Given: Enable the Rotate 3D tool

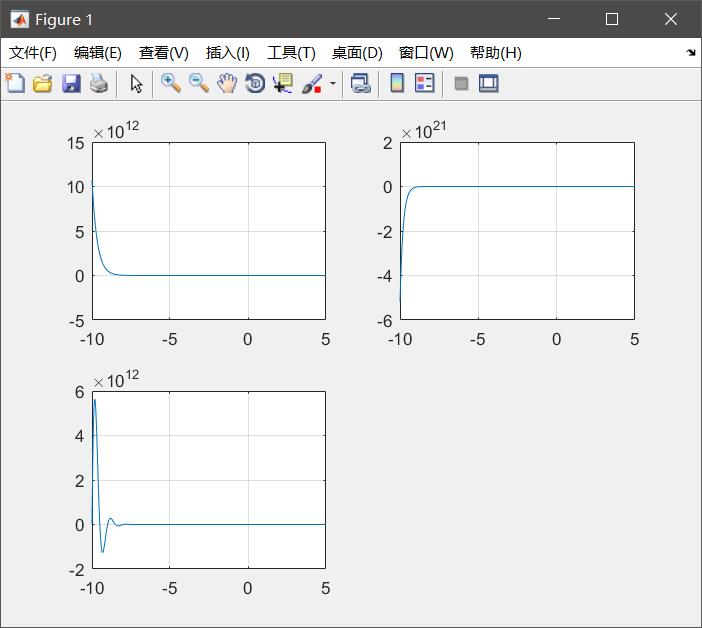Looking at the screenshot, I should (255, 84).
